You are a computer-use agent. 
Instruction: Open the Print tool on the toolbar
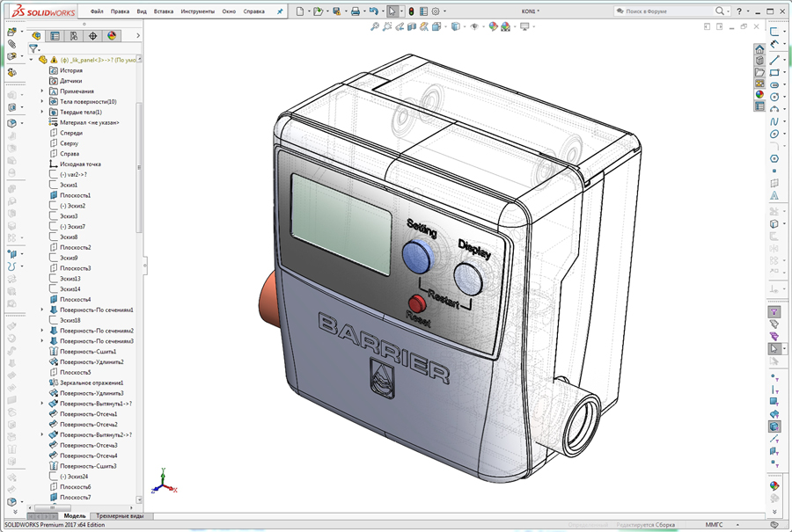(x=355, y=11)
